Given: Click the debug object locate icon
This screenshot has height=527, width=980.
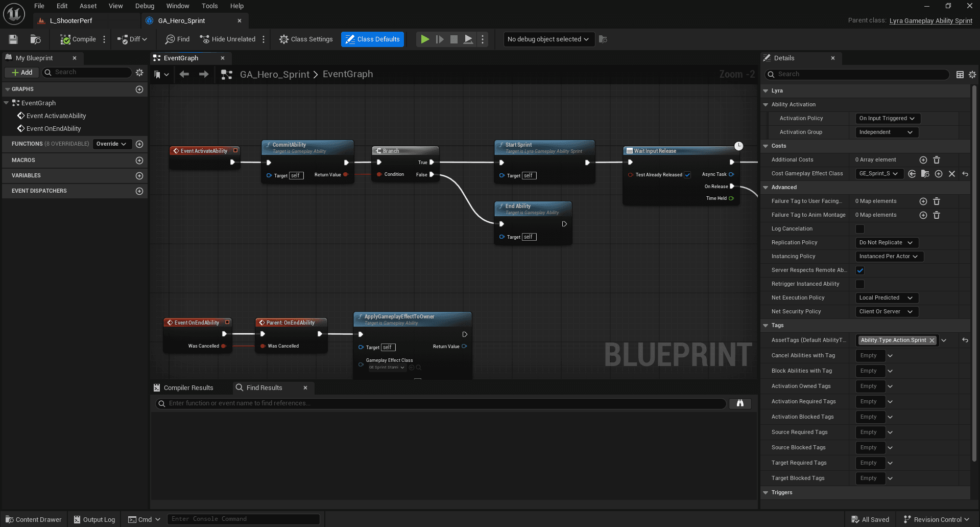Looking at the screenshot, I should (603, 39).
